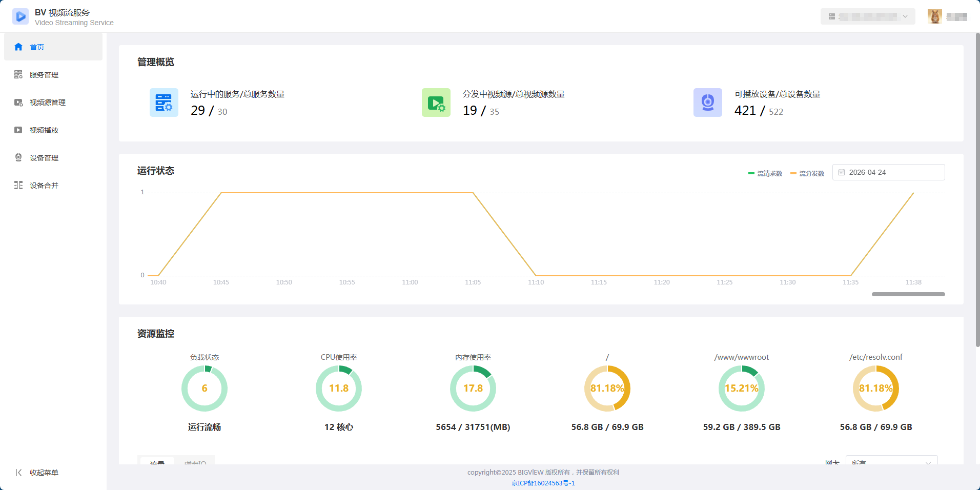This screenshot has height=490, width=980.
Task: Click the 设备合并 merge icon
Action: (x=18, y=185)
